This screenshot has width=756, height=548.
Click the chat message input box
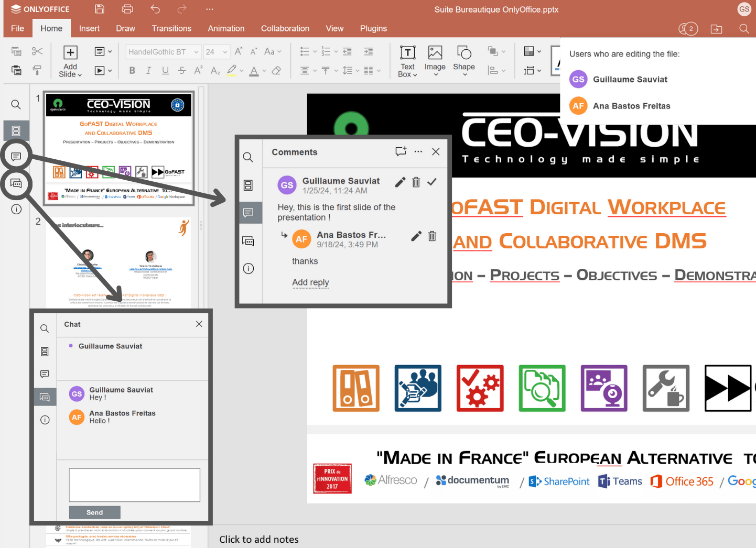click(x=134, y=485)
